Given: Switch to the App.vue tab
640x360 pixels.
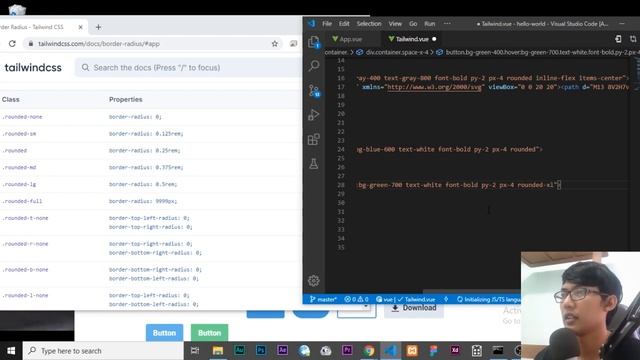Looking at the screenshot, I should [347, 39].
